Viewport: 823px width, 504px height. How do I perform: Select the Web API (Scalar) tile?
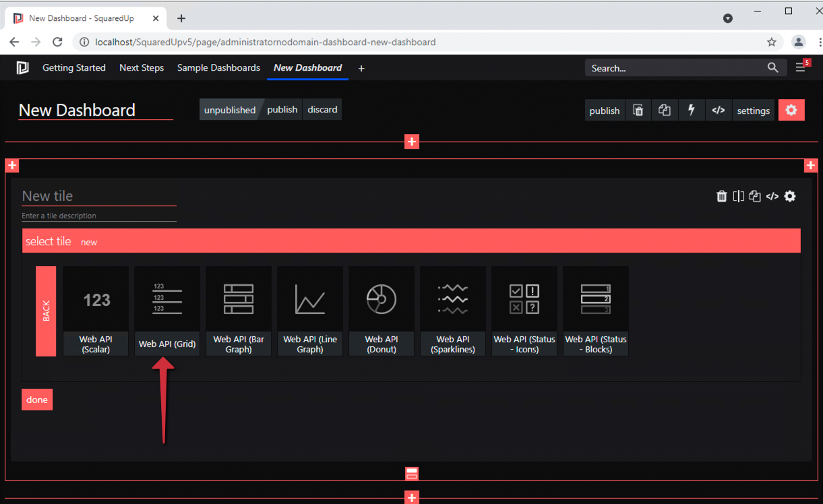[x=96, y=311]
